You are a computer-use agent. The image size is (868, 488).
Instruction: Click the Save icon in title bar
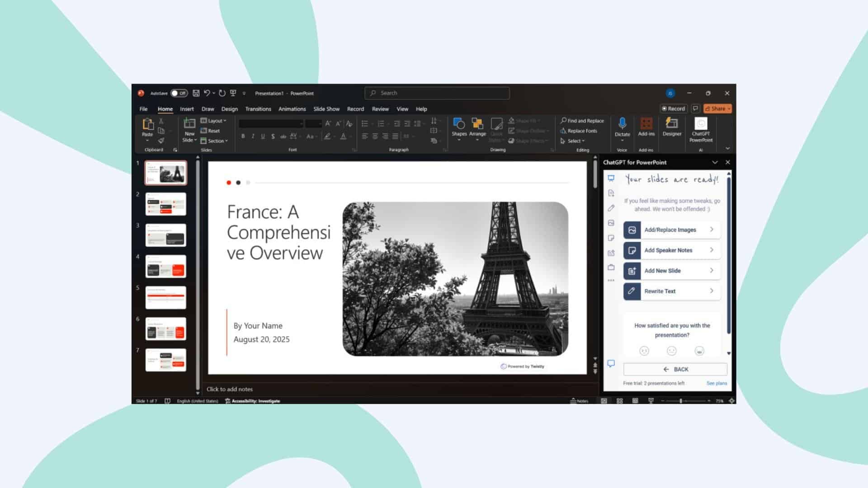pyautogui.click(x=196, y=93)
